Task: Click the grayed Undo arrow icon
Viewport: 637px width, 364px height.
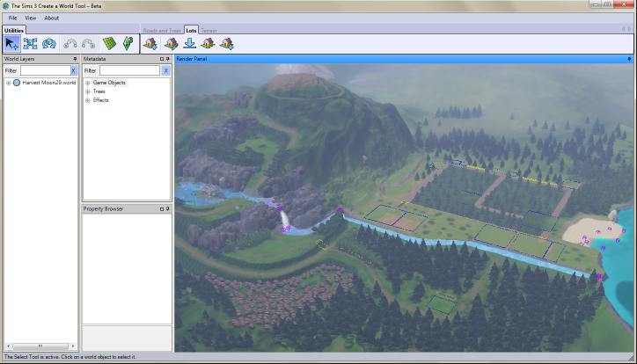Action: (x=70, y=43)
